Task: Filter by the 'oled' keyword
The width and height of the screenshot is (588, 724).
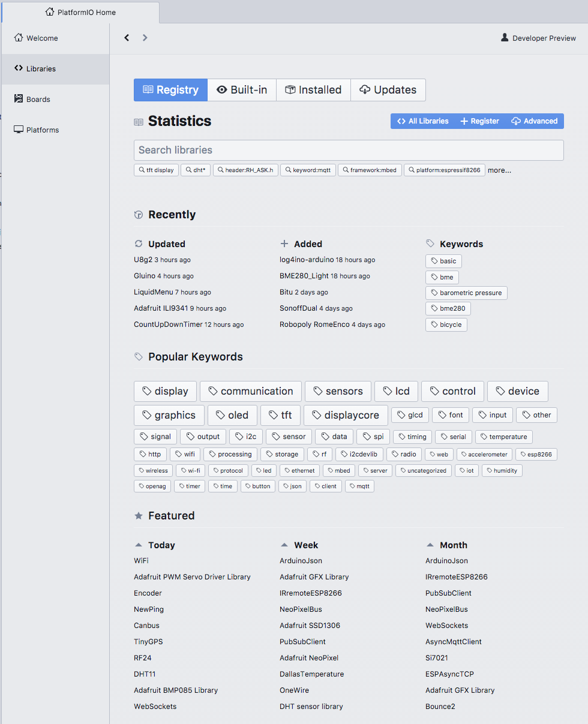Action: coord(232,415)
